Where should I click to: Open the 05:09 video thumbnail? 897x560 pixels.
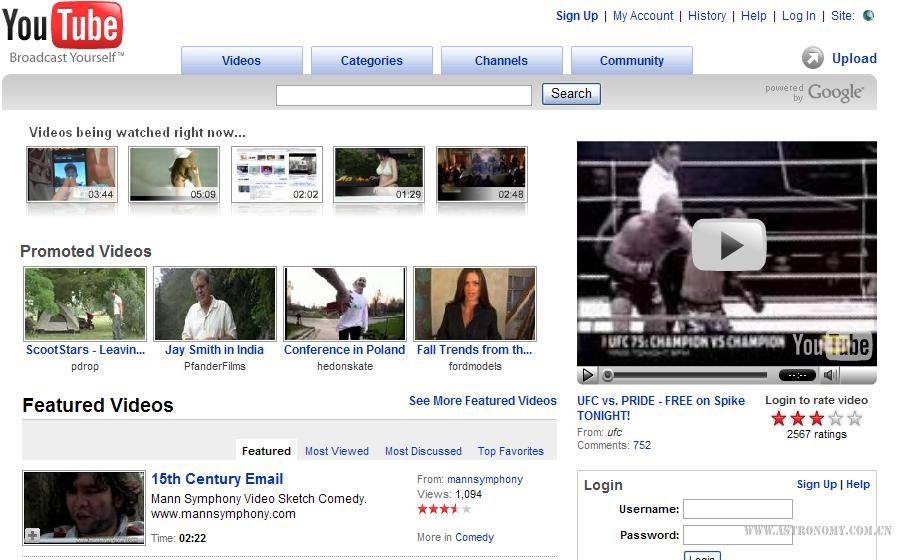tap(174, 174)
